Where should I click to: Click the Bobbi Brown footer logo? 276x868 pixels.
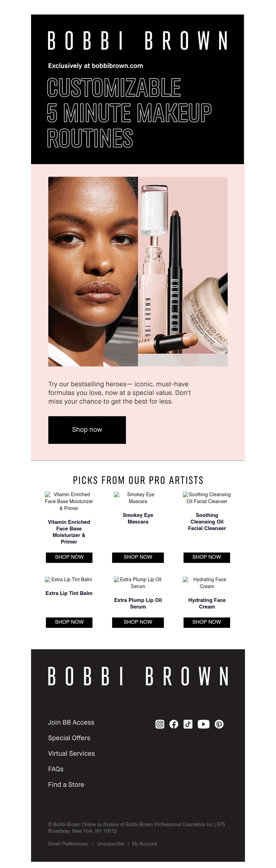(x=138, y=676)
